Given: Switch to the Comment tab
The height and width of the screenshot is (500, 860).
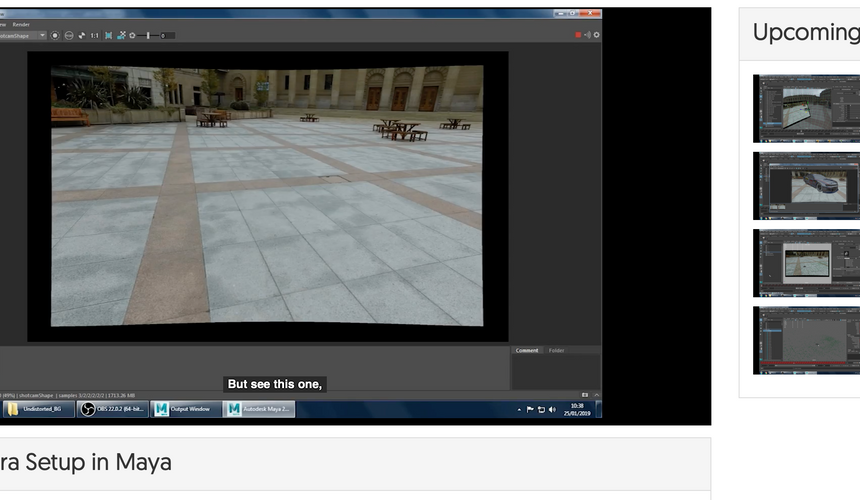Looking at the screenshot, I should [527, 350].
